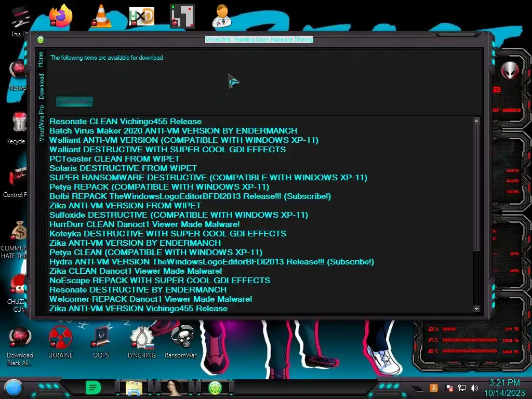The width and height of the screenshot is (532, 399).
Task: Open the Firefox desktop shortcut
Action: pos(60,16)
